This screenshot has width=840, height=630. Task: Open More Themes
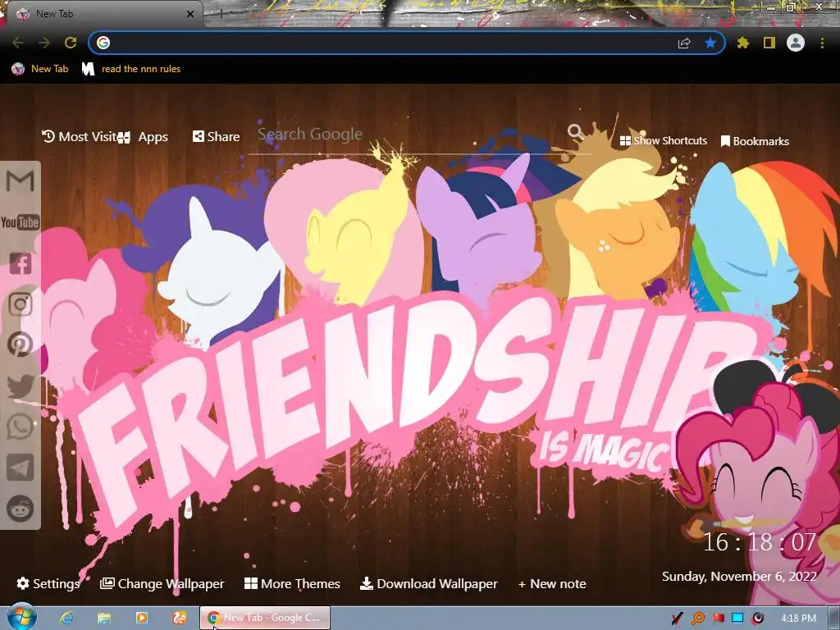292,583
